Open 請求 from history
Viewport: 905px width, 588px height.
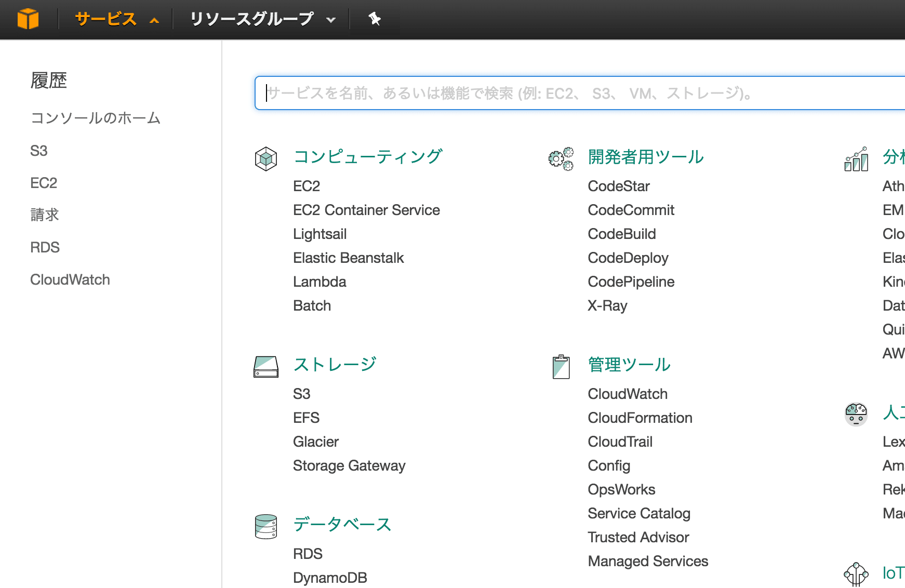(45, 215)
